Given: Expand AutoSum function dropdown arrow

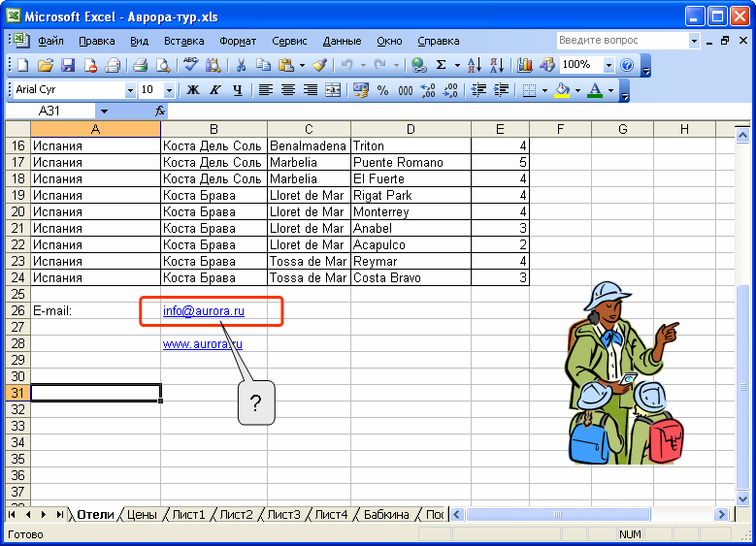Looking at the screenshot, I should point(457,65).
